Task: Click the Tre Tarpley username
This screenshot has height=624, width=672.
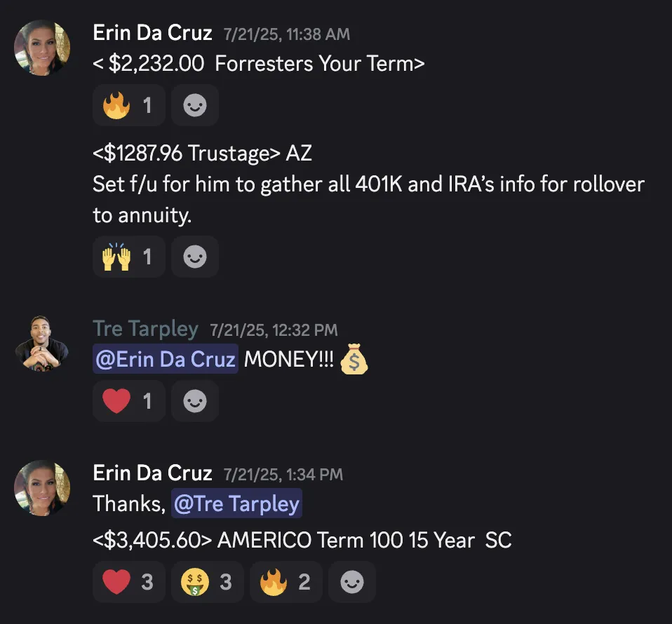Action: coord(145,329)
